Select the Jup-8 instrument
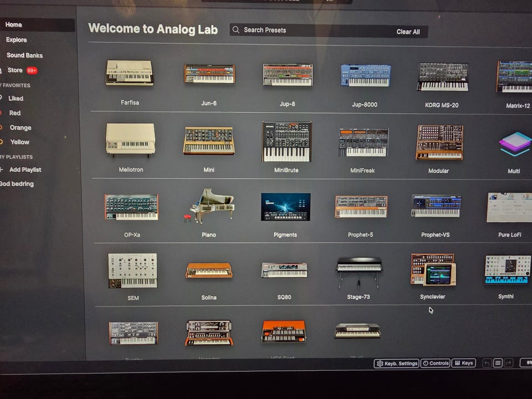 tap(288, 75)
